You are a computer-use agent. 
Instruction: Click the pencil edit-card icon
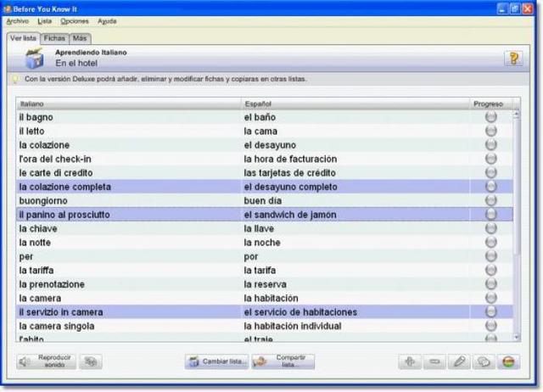459,361
